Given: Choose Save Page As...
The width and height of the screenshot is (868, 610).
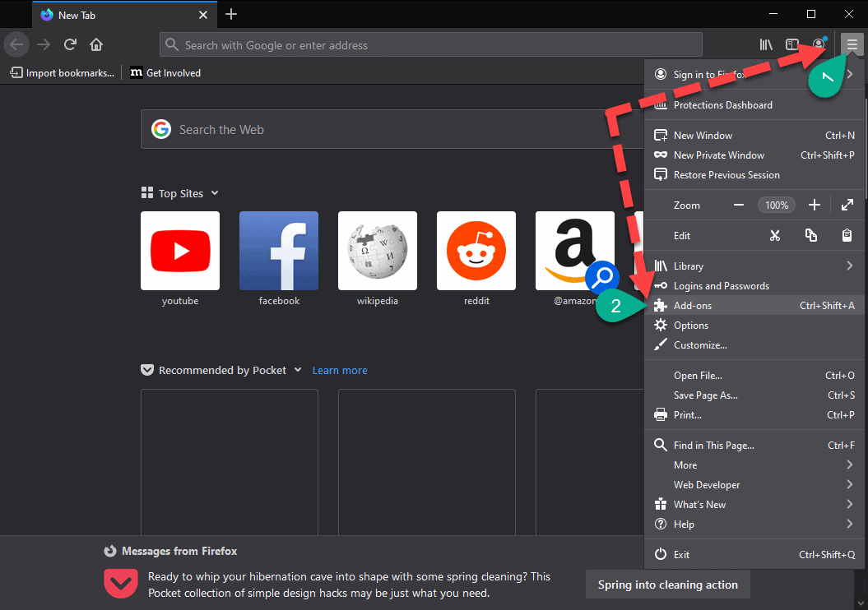Looking at the screenshot, I should coord(754,395).
